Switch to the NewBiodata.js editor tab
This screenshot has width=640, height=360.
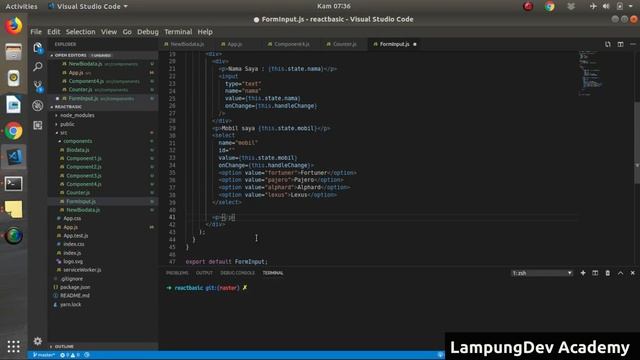186,44
